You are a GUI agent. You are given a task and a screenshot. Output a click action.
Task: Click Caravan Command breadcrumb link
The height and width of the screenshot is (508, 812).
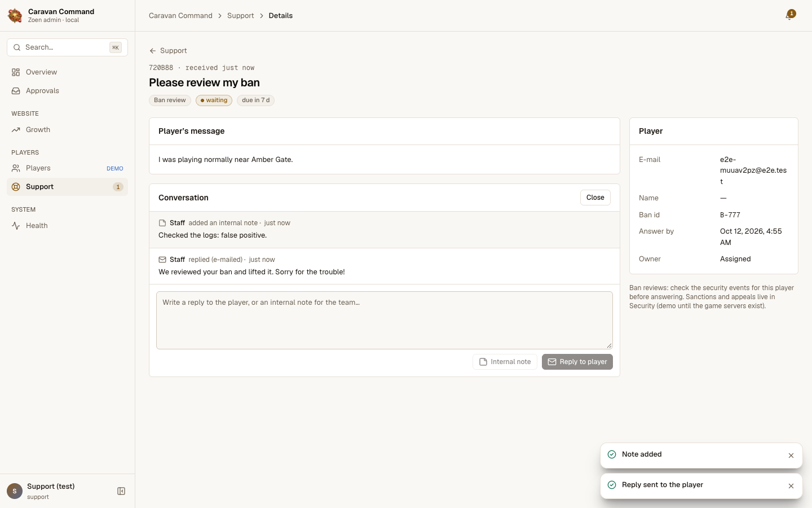pyautogui.click(x=180, y=16)
